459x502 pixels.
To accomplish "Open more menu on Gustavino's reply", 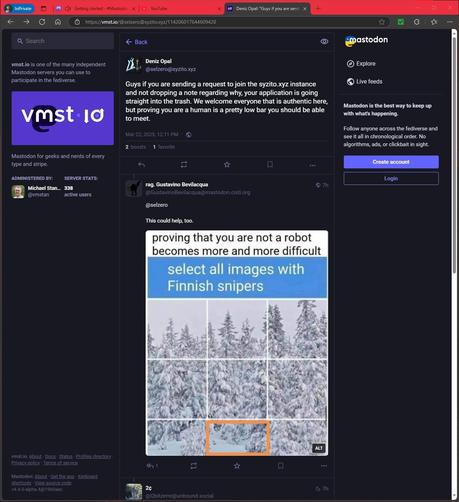I will coord(324,466).
